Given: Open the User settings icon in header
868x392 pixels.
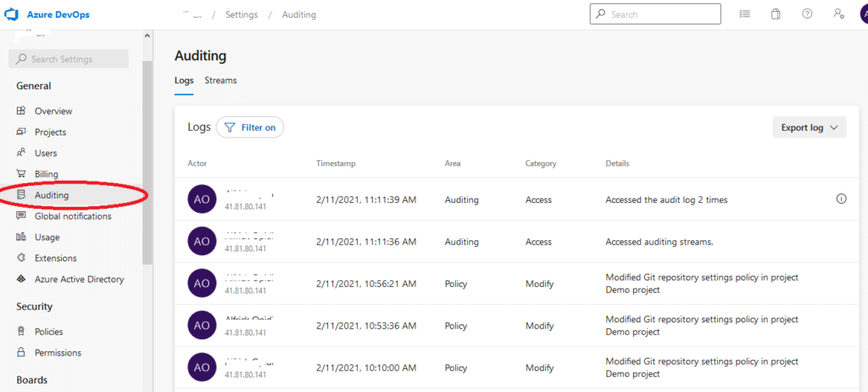Looking at the screenshot, I should pyautogui.click(x=838, y=14).
